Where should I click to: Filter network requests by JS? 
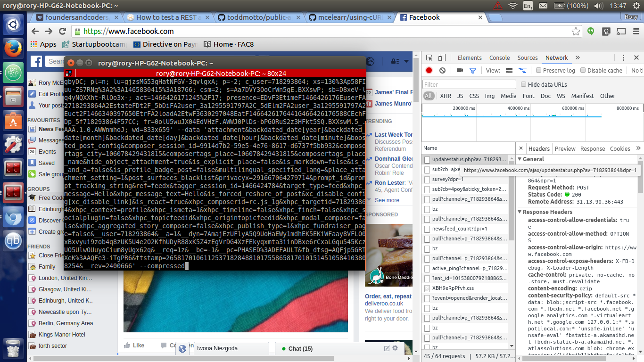460,96
